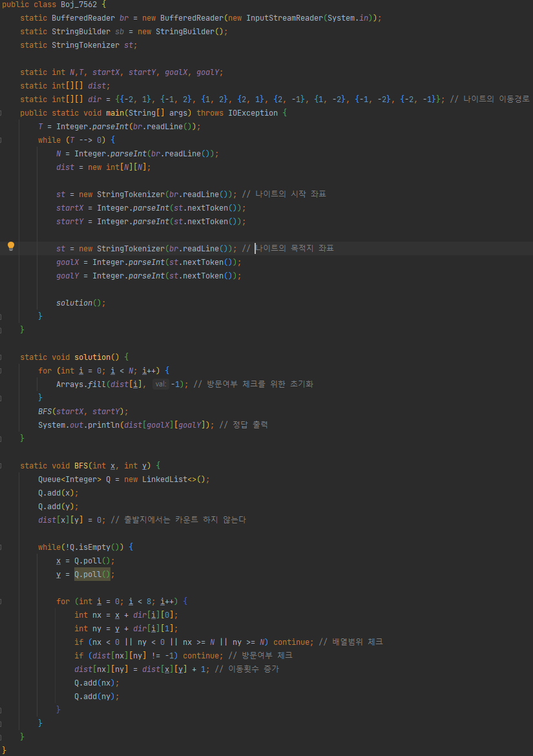
Task: Click the IOException in throws clause
Action: tap(253, 113)
